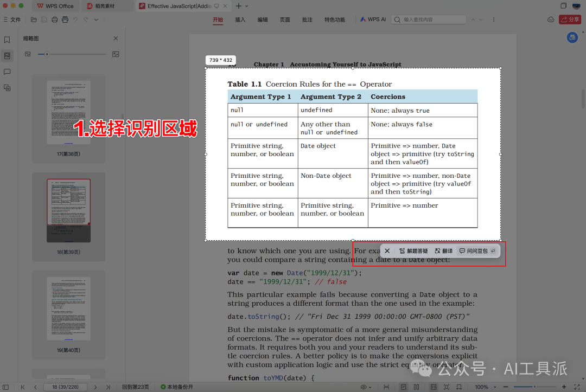586x392 pixels.
Task: Click the 翻译 translate button
Action: pyautogui.click(x=444, y=251)
